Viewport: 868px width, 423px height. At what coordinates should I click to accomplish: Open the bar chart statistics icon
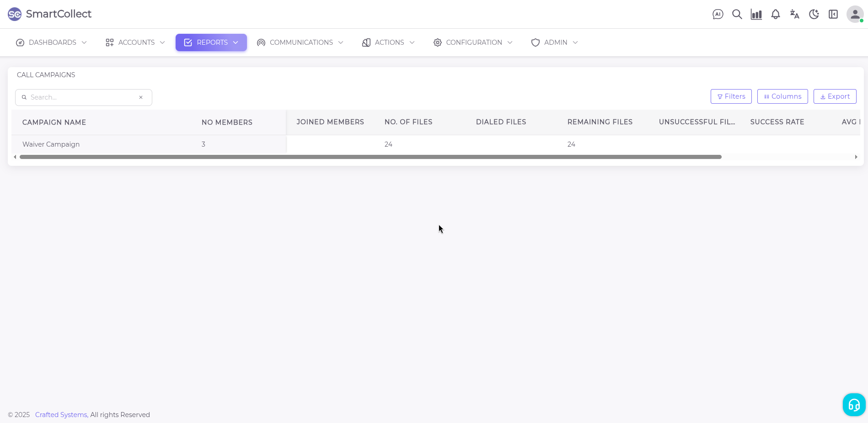[756, 14]
